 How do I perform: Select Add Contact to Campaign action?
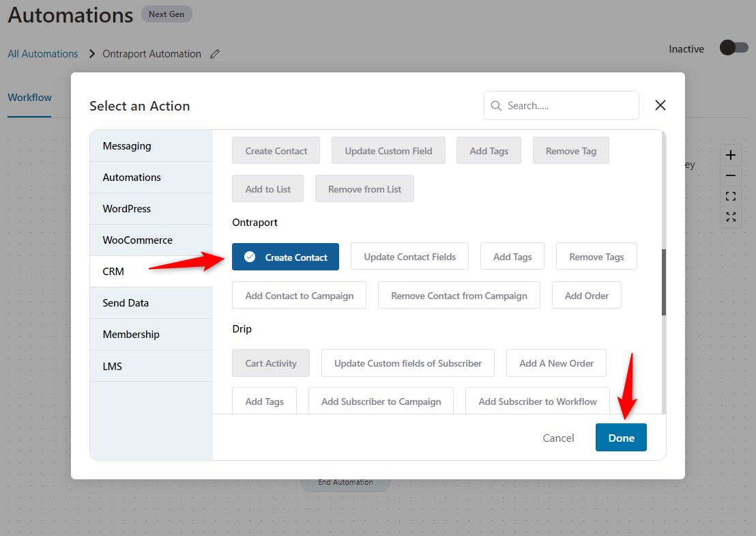(x=299, y=296)
